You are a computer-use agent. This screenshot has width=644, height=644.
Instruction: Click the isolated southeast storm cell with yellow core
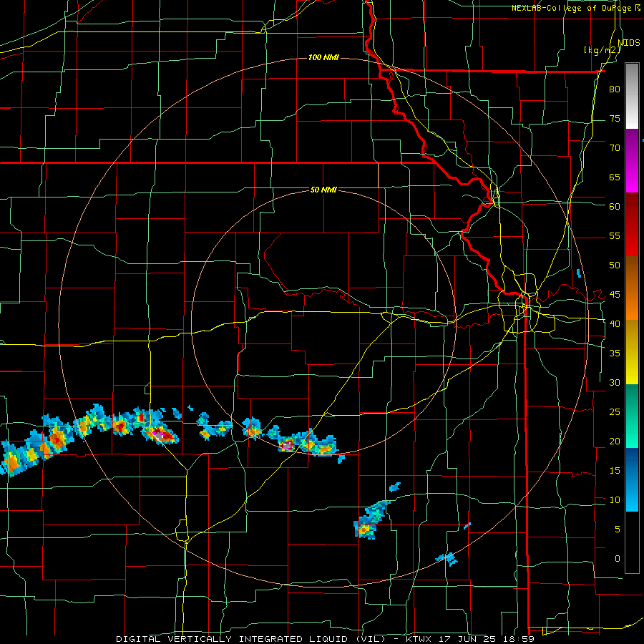click(364, 530)
